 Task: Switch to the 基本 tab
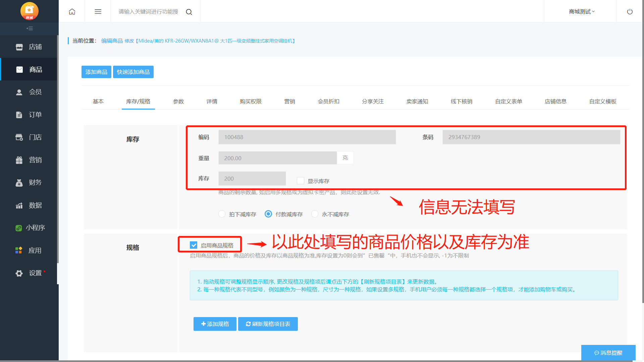point(98,101)
